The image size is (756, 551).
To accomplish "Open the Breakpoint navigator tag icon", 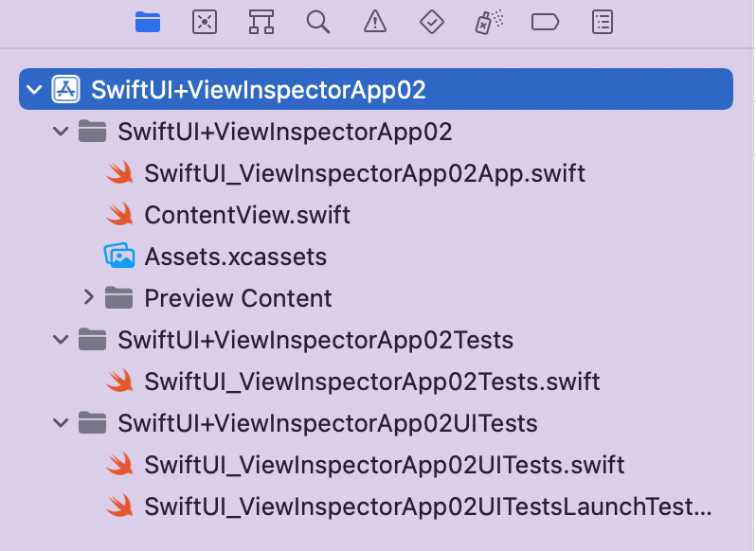I will (546, 22).
